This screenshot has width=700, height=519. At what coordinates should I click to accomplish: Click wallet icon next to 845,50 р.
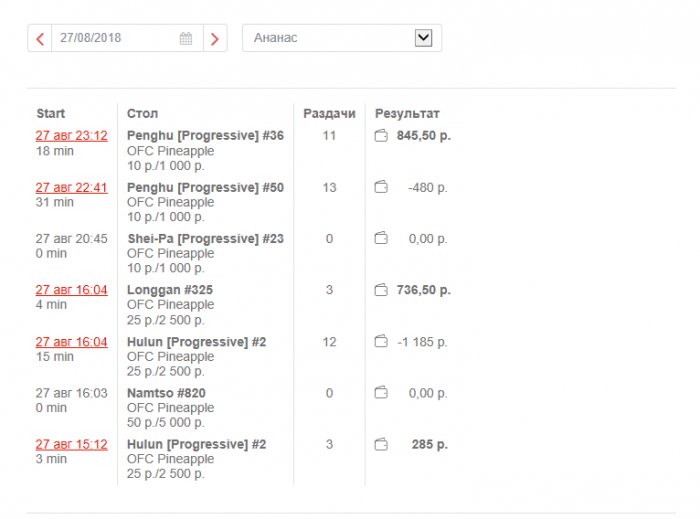381,136
